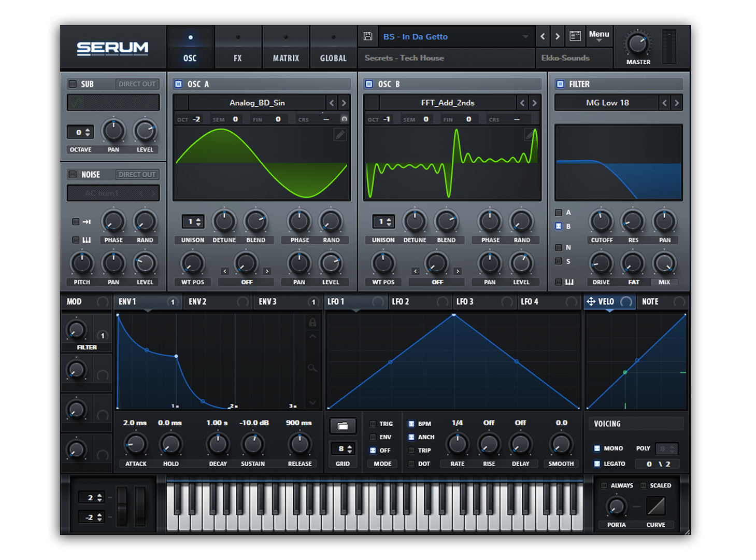Select the NOTE tab
The height and width of the screenshot is (560, 756).
pyautogui.click(x=663, y=301)
